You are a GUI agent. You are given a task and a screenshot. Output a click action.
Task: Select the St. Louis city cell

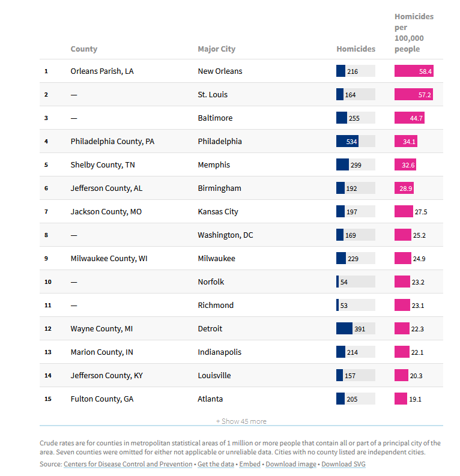(213, 94)
